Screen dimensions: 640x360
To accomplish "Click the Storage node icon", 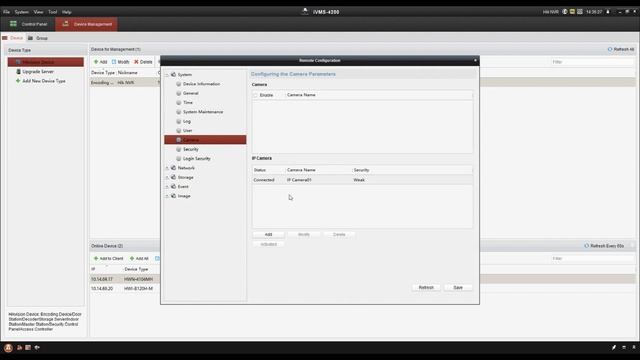I will [x=173, y=177].
